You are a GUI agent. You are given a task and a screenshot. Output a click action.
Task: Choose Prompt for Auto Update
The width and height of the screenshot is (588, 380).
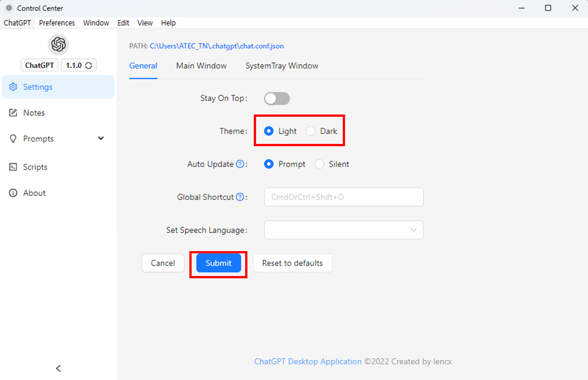tap(269, 164)
